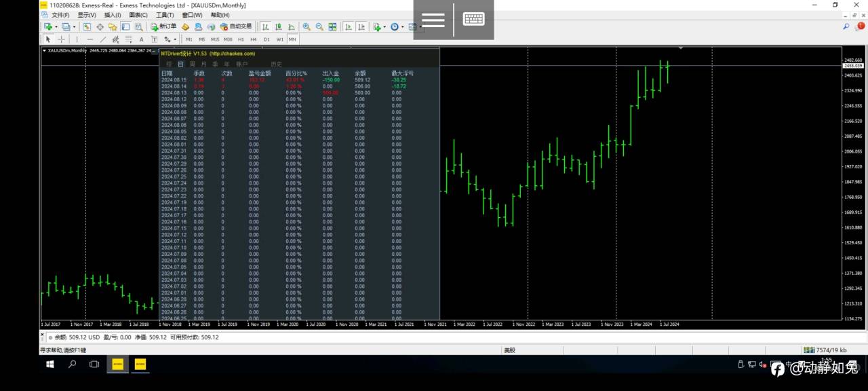Viewport: 868px width, 391px height.
Task: Open the Market Watch window icon
Action: click(x=87, y=26)
